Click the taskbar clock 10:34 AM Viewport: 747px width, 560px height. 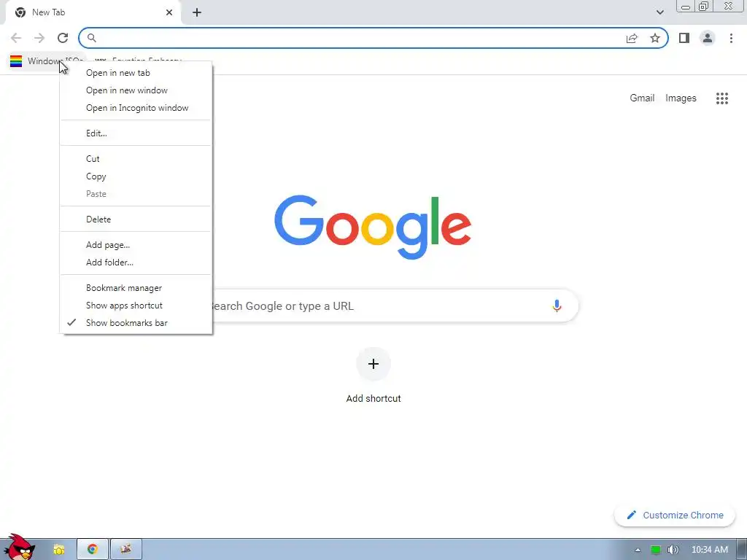coord(709,550)
